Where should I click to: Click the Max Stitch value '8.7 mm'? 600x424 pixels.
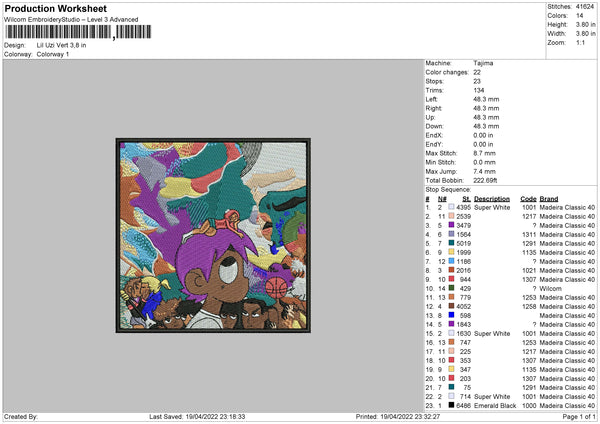click(x=484, y=153)
